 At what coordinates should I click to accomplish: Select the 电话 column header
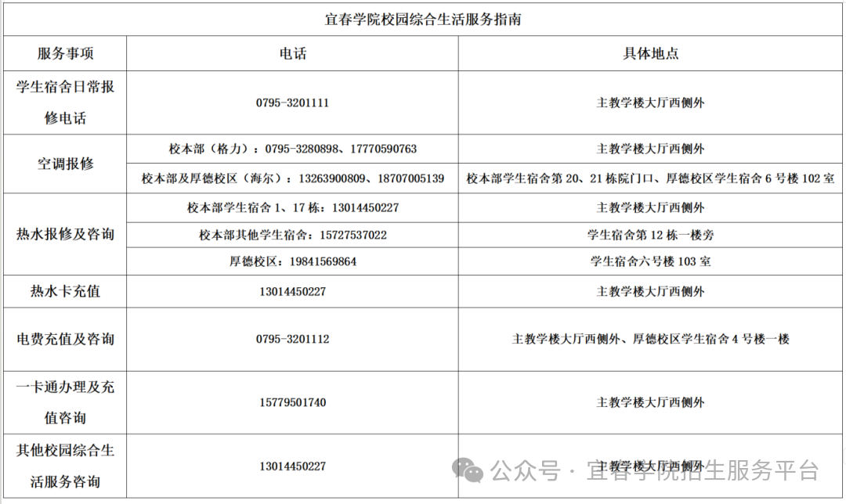click(x=292, y=54)
